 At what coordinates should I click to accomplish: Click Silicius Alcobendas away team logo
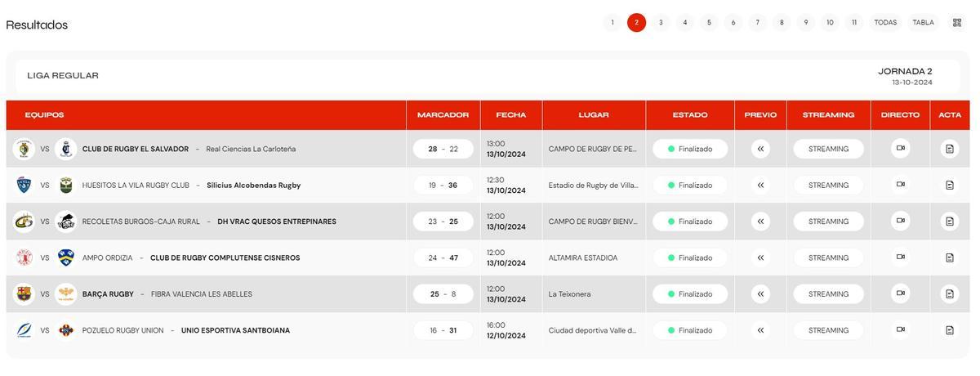(66, 186)
